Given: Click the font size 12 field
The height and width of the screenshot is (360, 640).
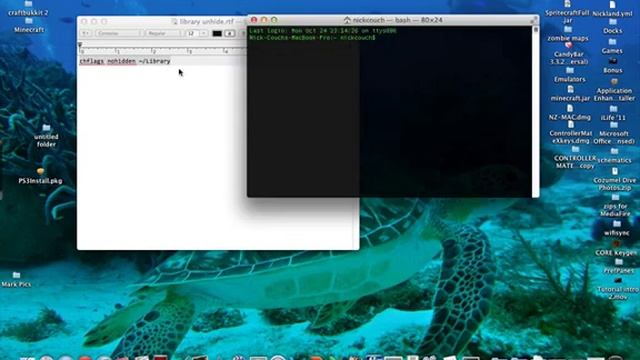Looking at the screenshot, I should (191, 33).
